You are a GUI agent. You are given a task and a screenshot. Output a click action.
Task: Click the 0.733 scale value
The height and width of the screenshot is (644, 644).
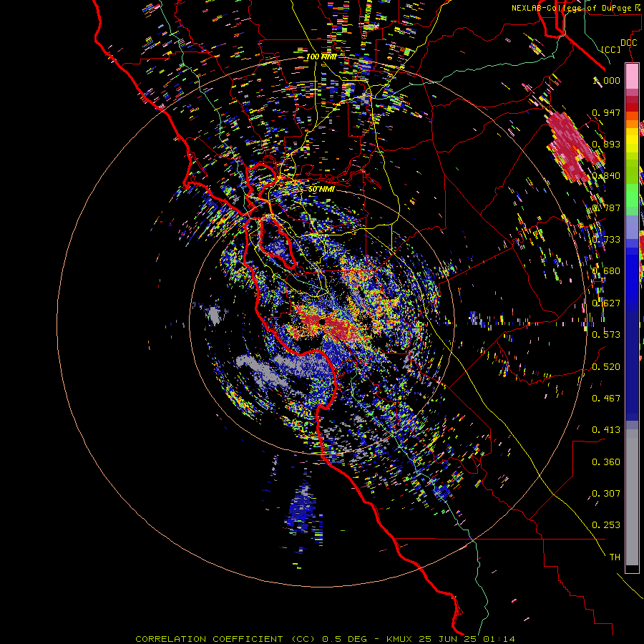click(x=606, y=240)
